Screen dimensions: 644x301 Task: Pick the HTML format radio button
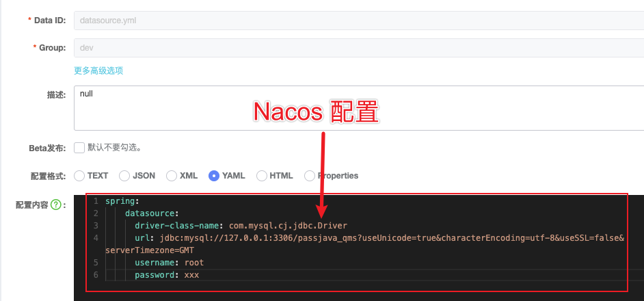262,176
